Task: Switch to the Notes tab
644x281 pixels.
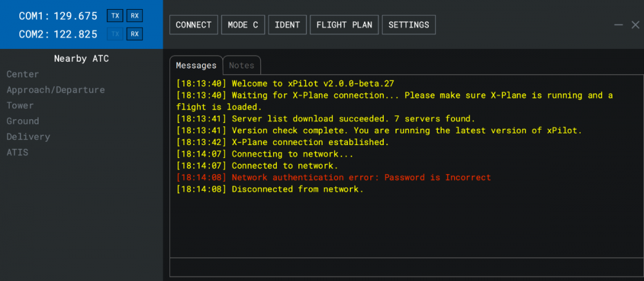Action: [241, 65]
